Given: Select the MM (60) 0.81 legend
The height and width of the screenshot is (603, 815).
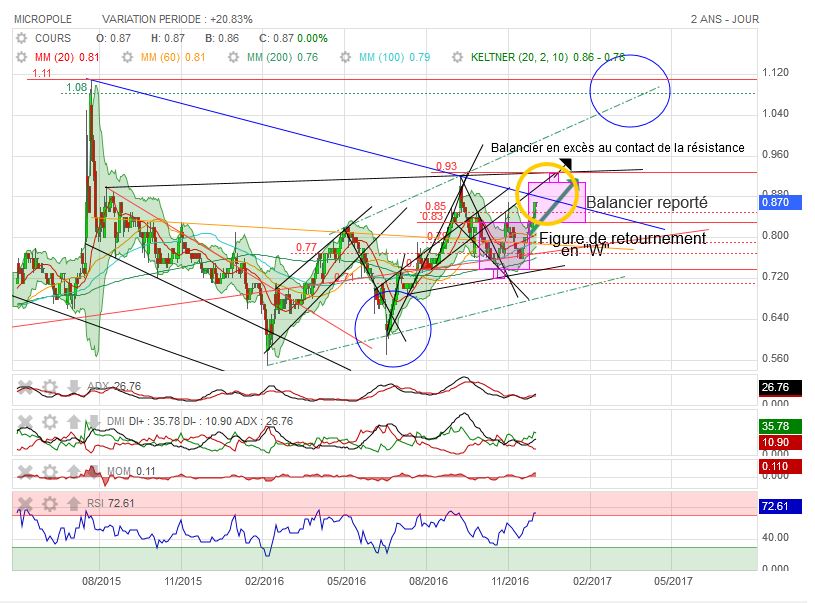Looking at the screenshot, I should tap(173, 57).
